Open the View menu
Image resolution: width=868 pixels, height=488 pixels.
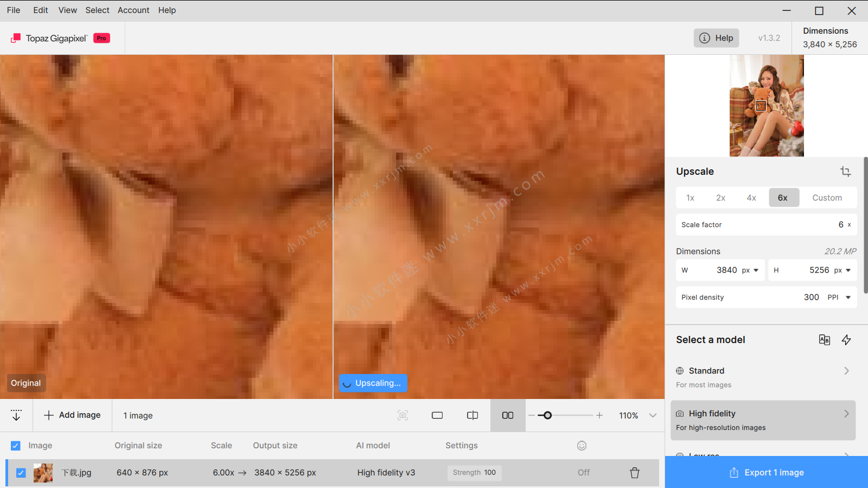coord(68,10)
